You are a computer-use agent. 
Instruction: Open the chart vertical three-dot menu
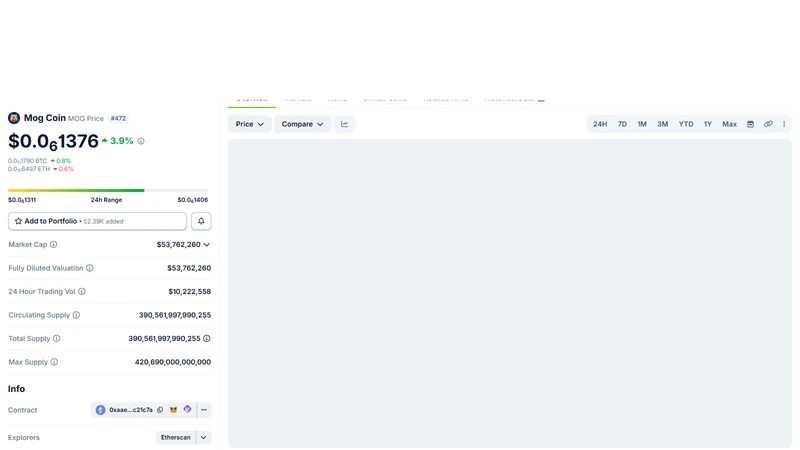(784, 124)
